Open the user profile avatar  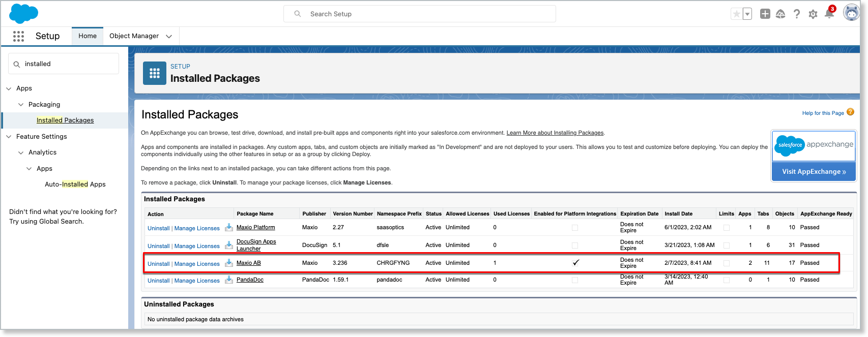[851, 13]
